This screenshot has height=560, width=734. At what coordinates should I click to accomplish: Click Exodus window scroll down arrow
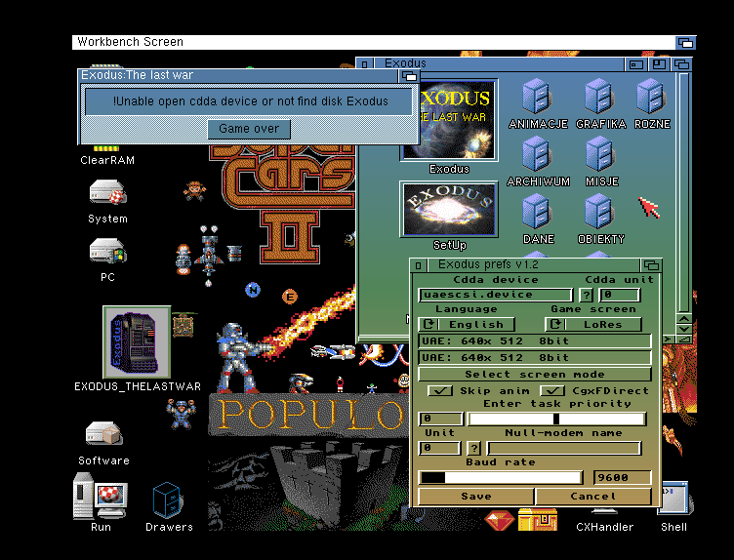684,329
